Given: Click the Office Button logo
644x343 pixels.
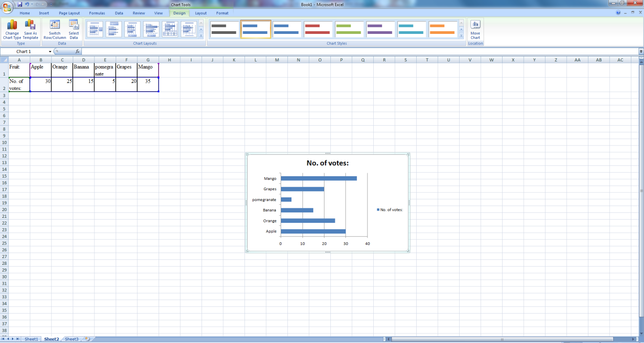Looking at the screenshot, I should click(7, 6).
